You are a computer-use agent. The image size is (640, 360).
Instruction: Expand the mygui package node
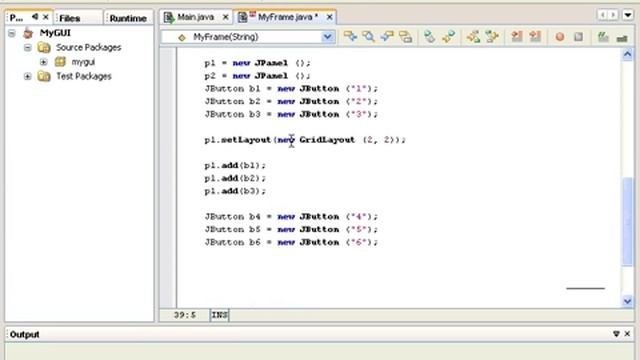[x=44, y=62]
